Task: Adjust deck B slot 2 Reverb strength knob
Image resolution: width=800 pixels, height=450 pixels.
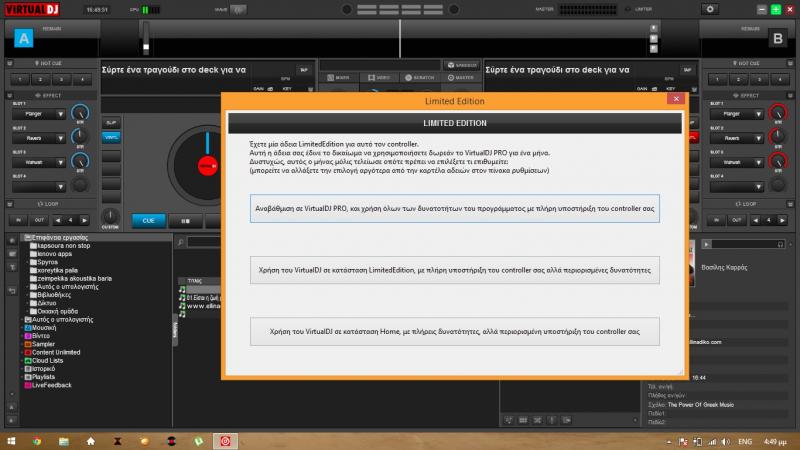Action: (777, 136)
